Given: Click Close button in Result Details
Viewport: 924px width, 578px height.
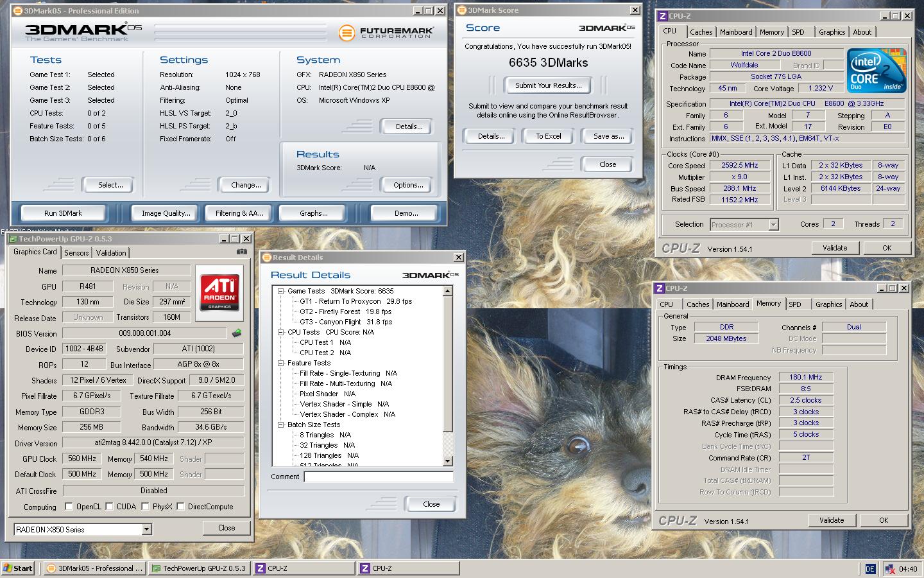Looking at the screenshot, I should (431, 504).
